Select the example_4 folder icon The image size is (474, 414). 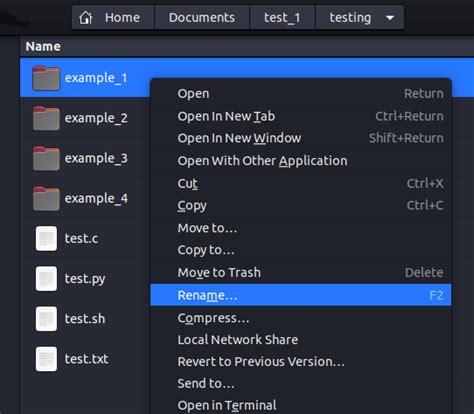46,199
